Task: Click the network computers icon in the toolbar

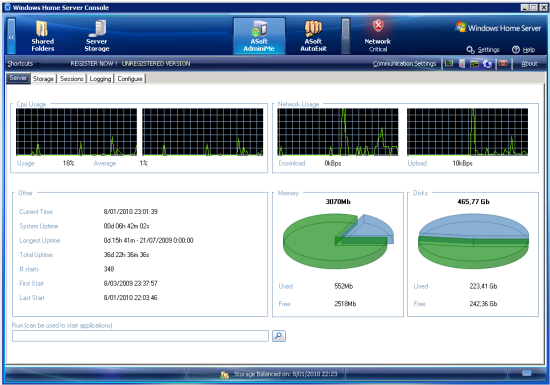Action: click(487, 64)
